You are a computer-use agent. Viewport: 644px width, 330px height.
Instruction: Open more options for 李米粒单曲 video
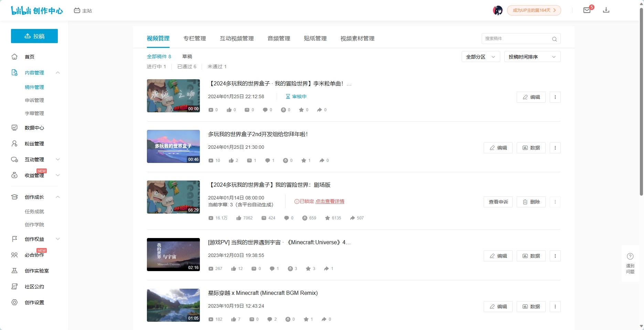(555, 97)
